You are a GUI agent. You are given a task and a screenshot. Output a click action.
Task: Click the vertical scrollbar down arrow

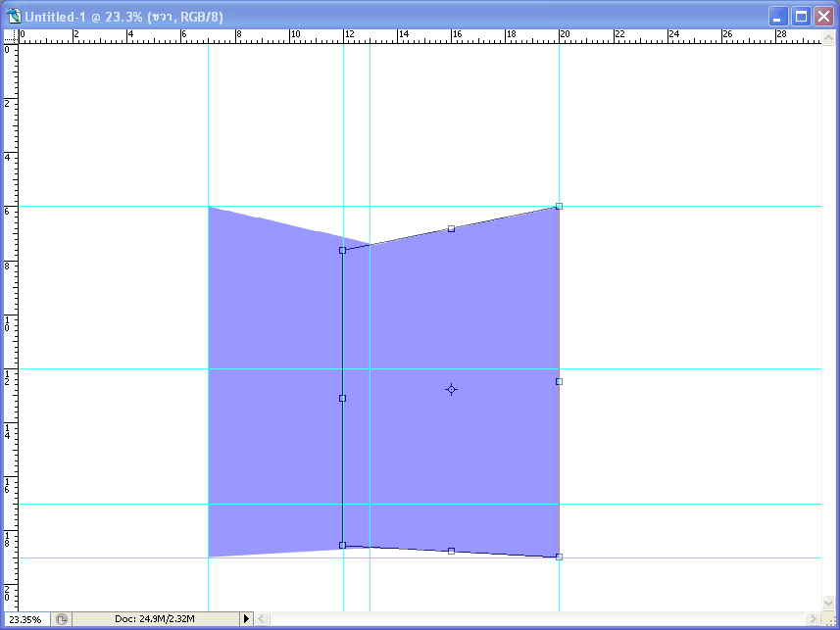point(828,605)
